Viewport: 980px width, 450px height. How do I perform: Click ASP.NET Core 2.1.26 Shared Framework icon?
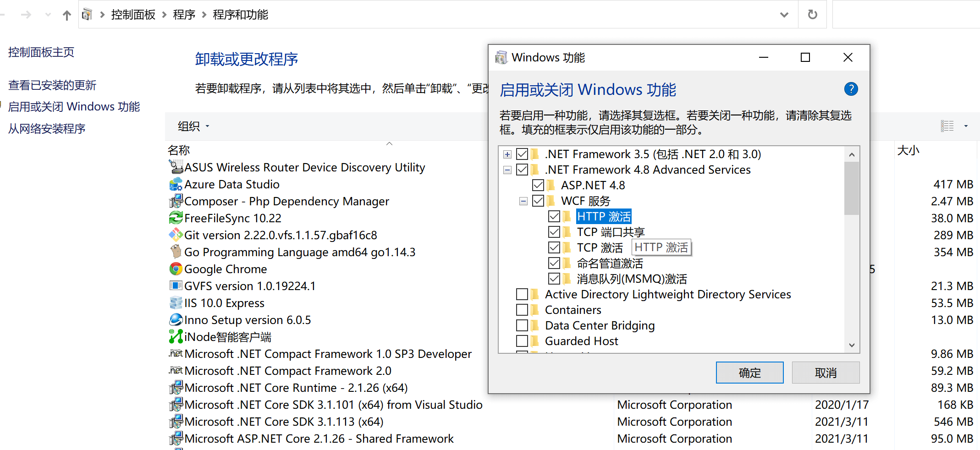pos(176,439)
